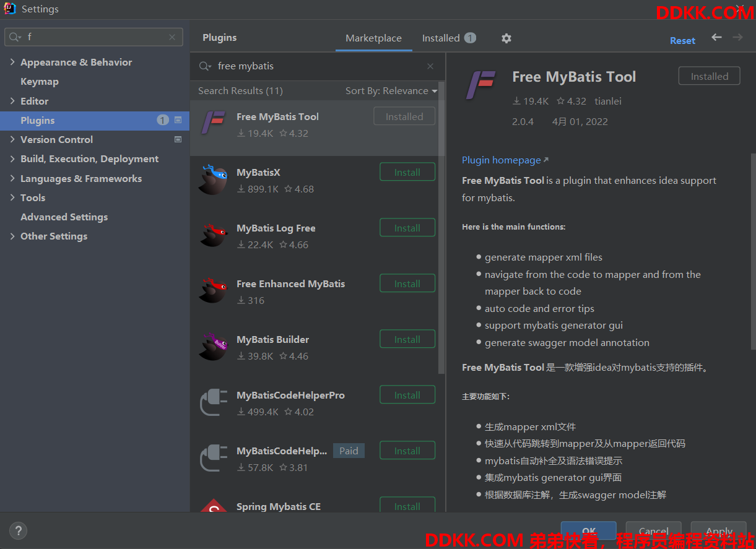Image resolution: width=756 pixels, height=549 pixels.
Task: Open settings search history magnifier icon
Action: coord(15,37)
